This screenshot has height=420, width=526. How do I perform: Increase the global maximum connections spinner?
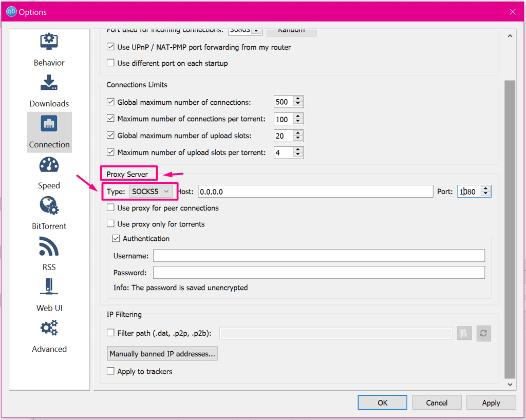[298, 99]
